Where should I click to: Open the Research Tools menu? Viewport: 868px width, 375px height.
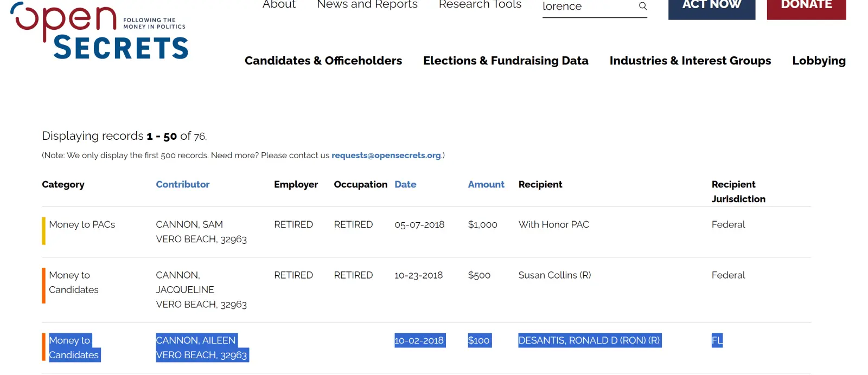click(480, 5)
